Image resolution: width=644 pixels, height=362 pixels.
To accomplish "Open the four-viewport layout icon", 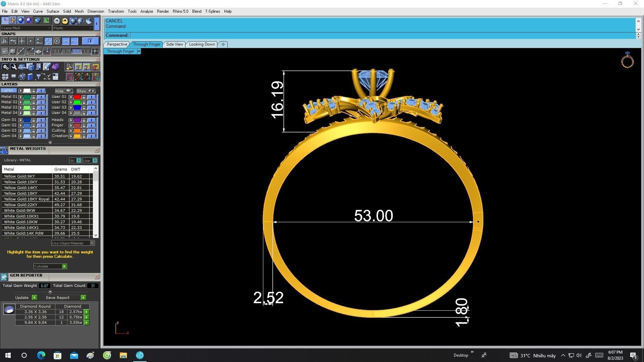I will [x=5, y=77].
